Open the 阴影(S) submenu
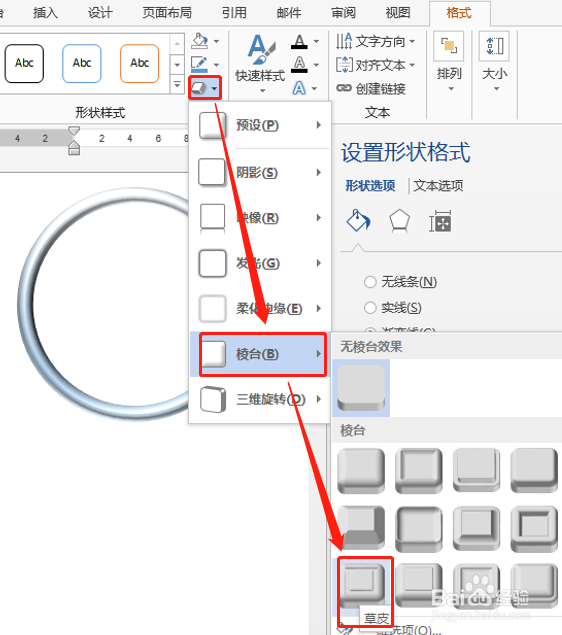 pos(260,173)
